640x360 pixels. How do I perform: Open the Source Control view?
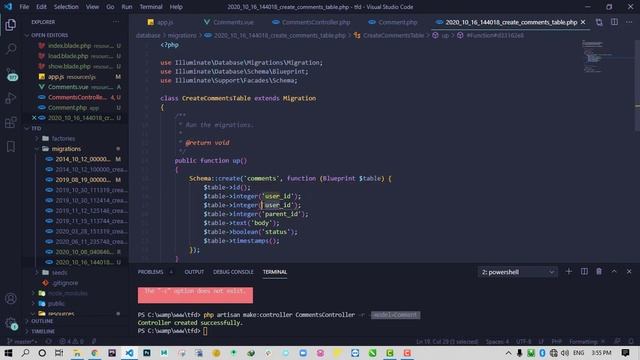[11, 74]
